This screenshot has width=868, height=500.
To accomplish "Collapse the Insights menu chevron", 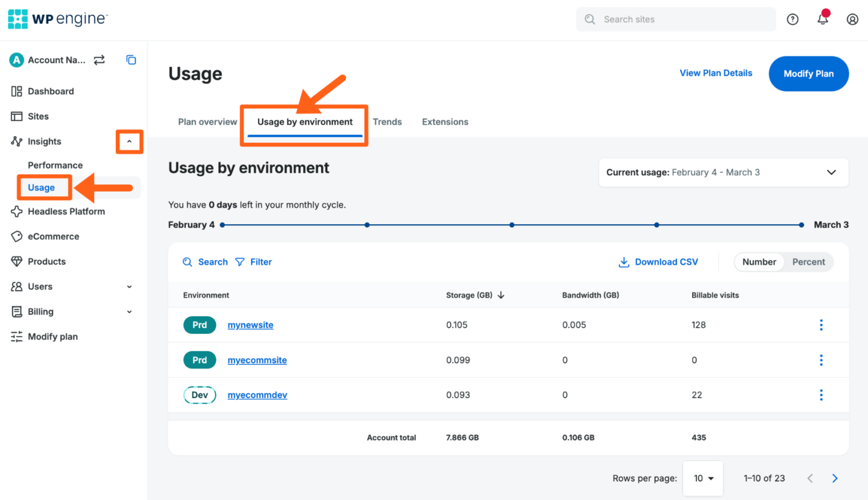I will 129,142.
